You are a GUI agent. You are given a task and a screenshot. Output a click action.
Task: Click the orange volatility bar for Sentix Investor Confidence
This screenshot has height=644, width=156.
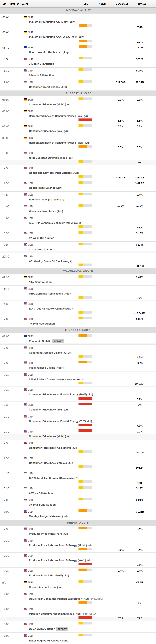pos(83,47)
